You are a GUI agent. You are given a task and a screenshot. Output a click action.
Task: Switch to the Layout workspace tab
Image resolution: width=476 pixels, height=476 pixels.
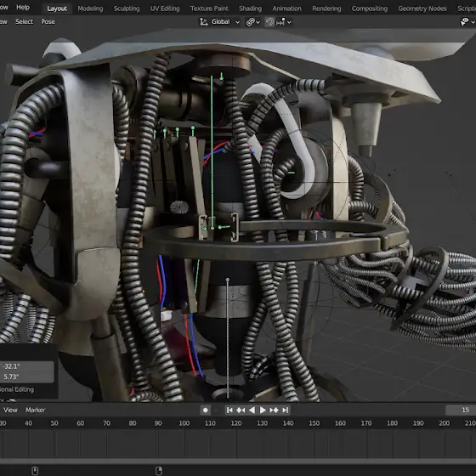point(57,8)
